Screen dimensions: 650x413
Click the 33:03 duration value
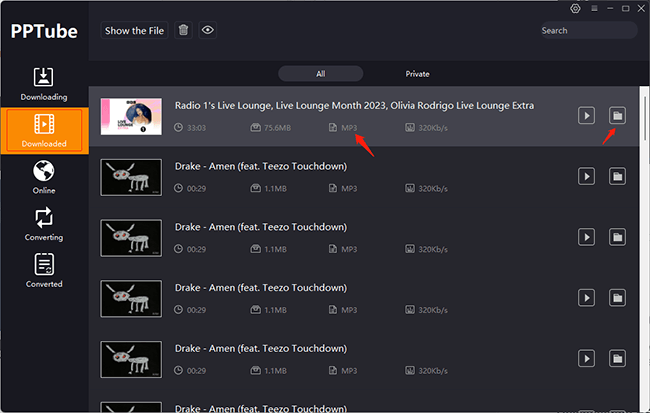tap(196, 128)
